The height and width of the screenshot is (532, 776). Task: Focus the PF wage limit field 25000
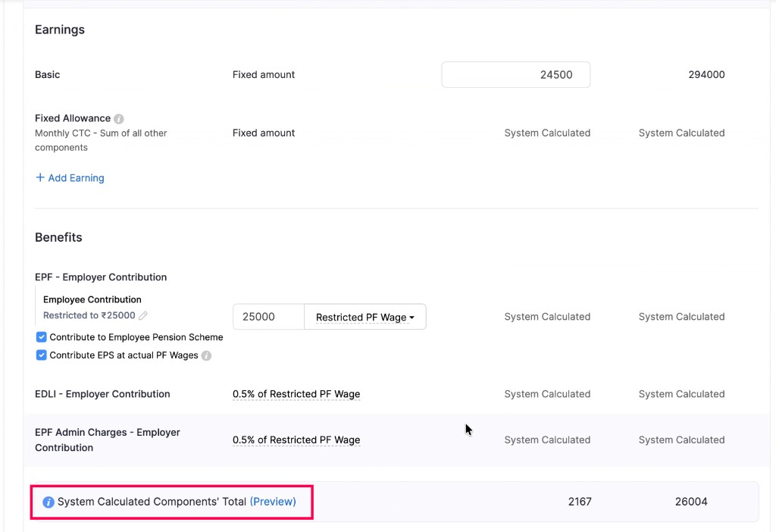268,317
